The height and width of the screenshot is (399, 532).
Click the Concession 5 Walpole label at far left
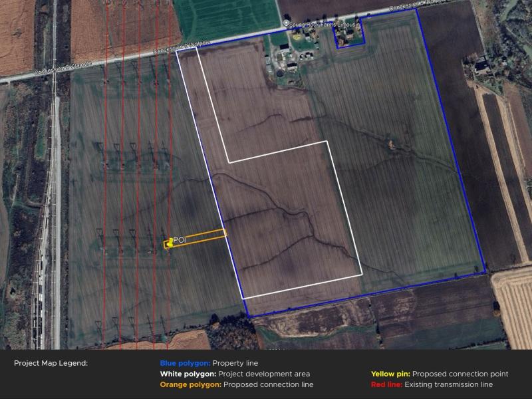coord(27,73)
